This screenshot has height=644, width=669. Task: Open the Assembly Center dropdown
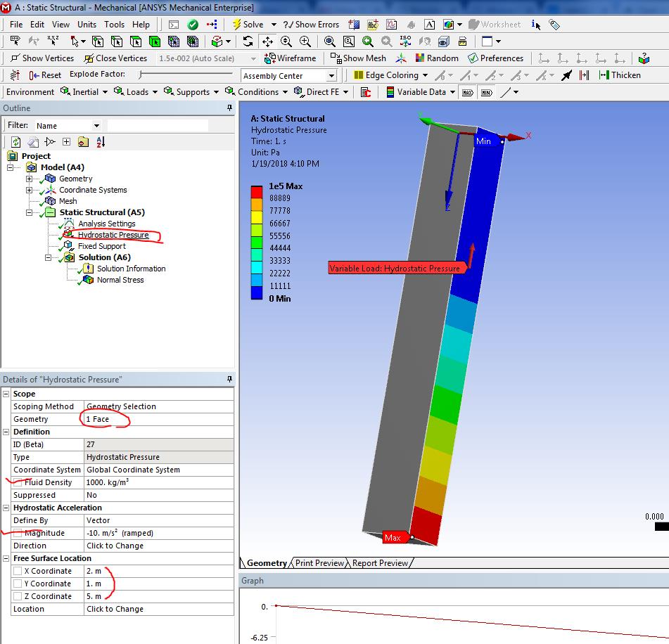(331, 76)
